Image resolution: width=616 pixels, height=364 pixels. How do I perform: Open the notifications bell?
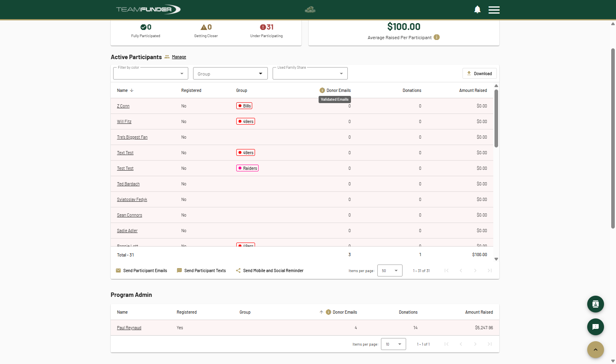point(477,10)
